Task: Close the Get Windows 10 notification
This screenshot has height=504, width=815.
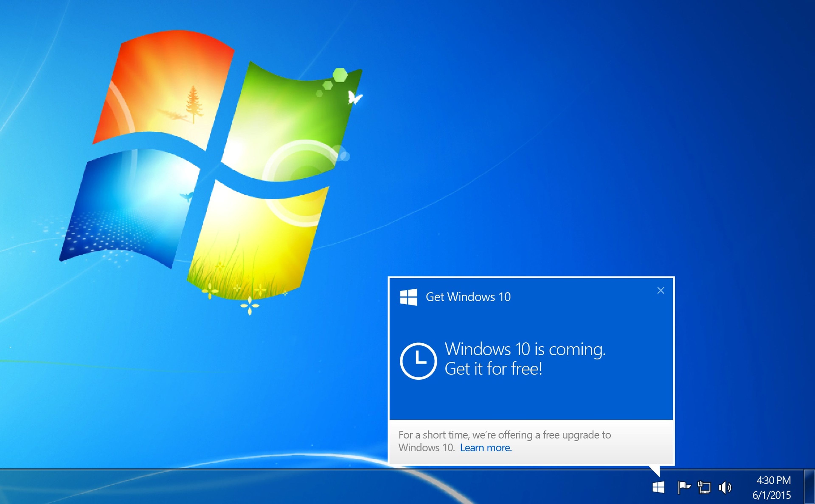Action: click(x=661, y=291)
